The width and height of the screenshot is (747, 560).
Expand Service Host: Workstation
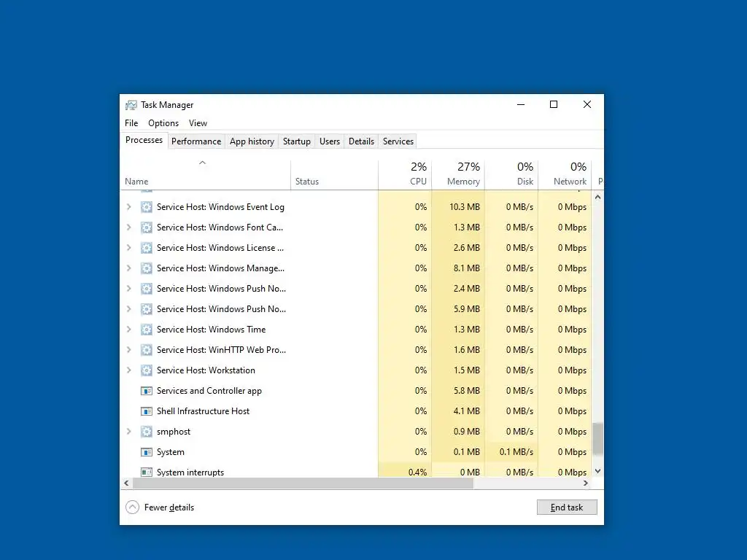tap(128, 370)
